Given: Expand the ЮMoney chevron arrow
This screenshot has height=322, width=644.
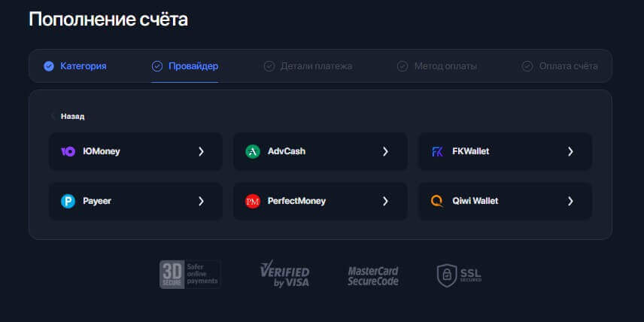Looking at the screenshot, I should 201,151.
